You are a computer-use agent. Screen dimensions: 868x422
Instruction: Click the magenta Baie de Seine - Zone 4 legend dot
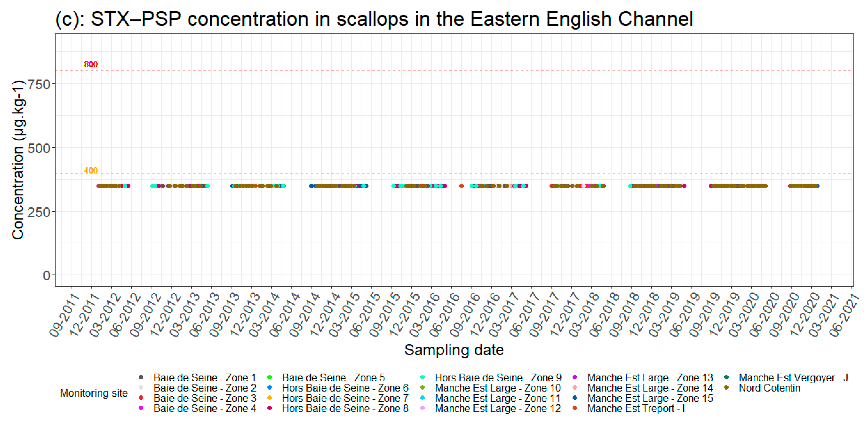[141, 408]
